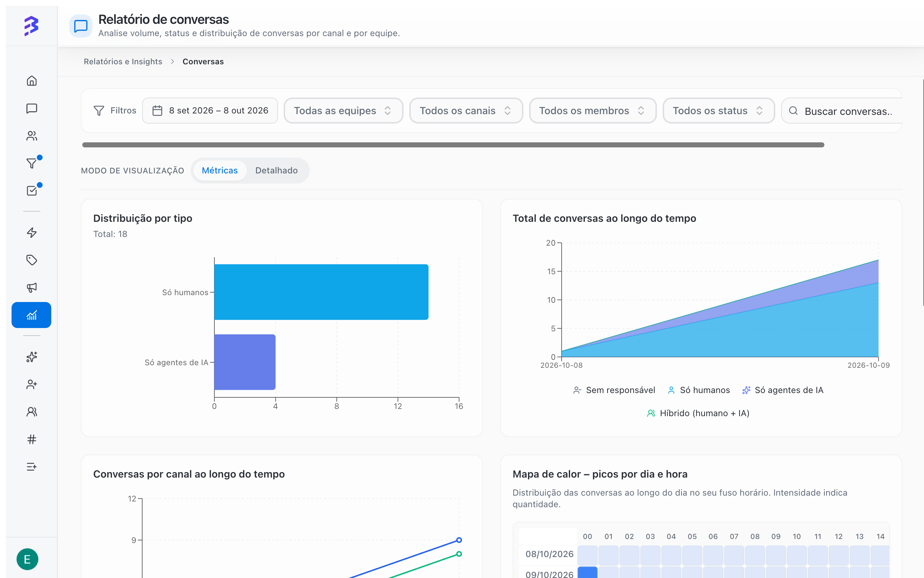Toggle Sem responsável legend series
Viewport: 924px width, 578px height.
[614, 390]
